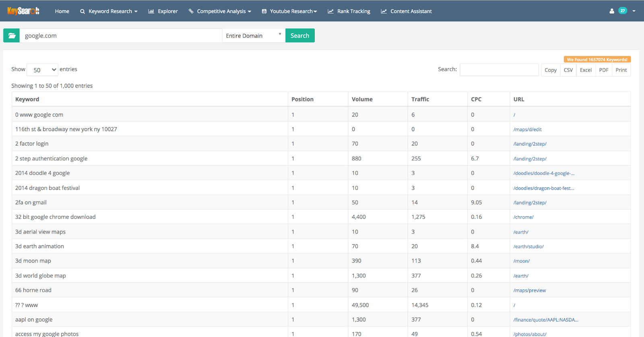Change the Show entries count dropdown
Image resolution: width=644 pixels, height=337 pixels.
click(x=42, y=70)
